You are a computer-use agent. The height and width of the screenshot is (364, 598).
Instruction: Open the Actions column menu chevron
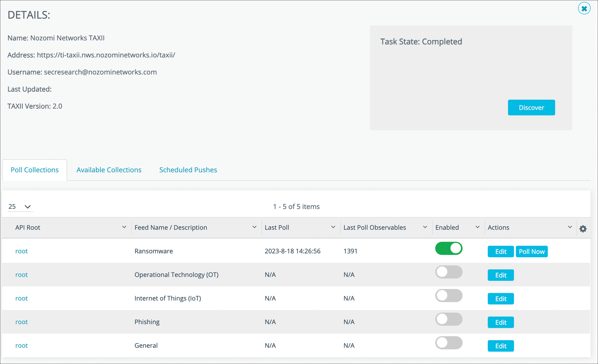570,227
